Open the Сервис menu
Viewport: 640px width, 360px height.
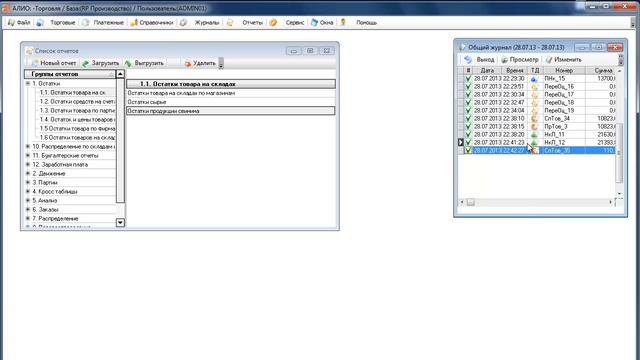[295, 22]
